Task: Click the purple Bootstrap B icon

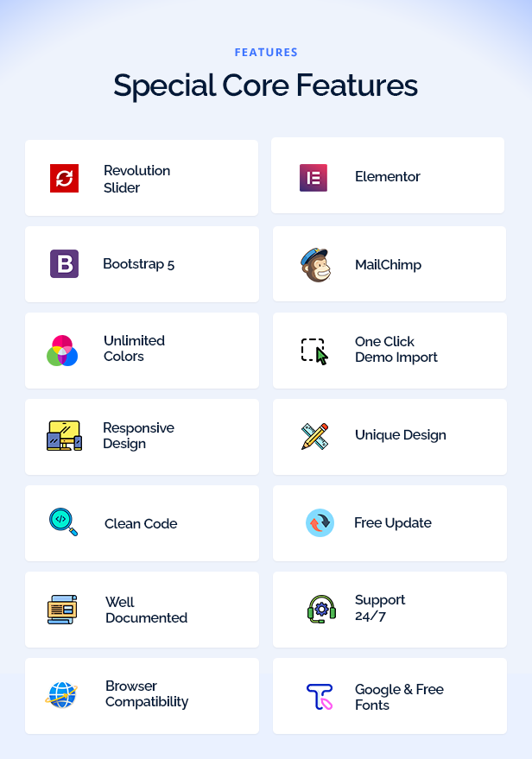Action: click(x=65, y=264)
